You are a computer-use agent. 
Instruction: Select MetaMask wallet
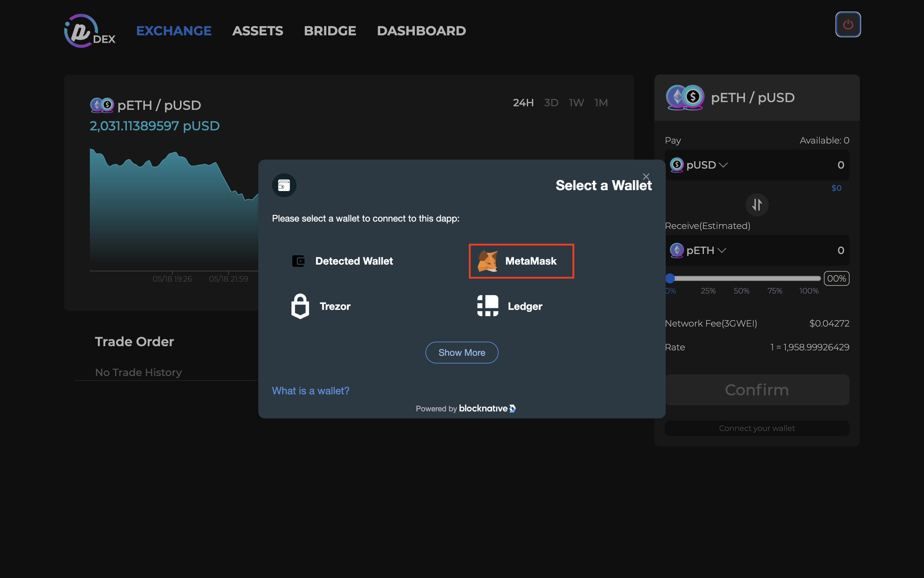click(x=521, y=261)
